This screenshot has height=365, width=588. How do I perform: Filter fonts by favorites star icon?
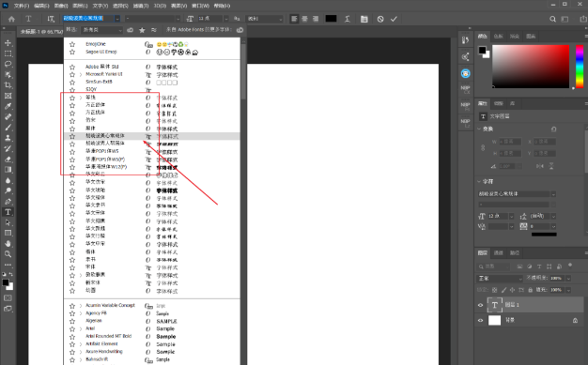[142, 30]
